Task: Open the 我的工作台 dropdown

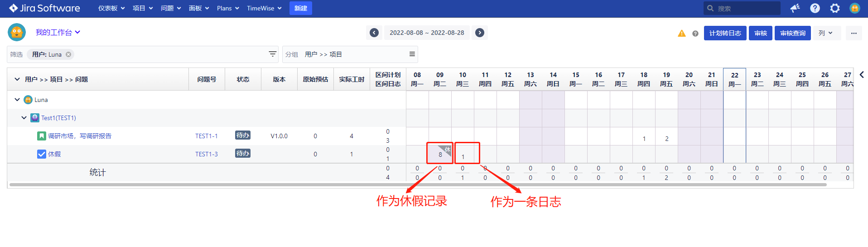Action: (58, 32)
